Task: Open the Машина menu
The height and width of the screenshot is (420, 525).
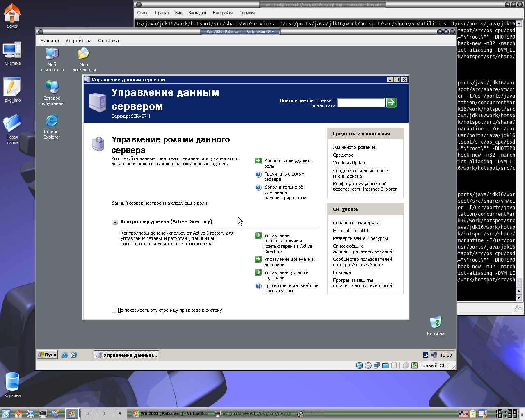Action: point(49,41)
